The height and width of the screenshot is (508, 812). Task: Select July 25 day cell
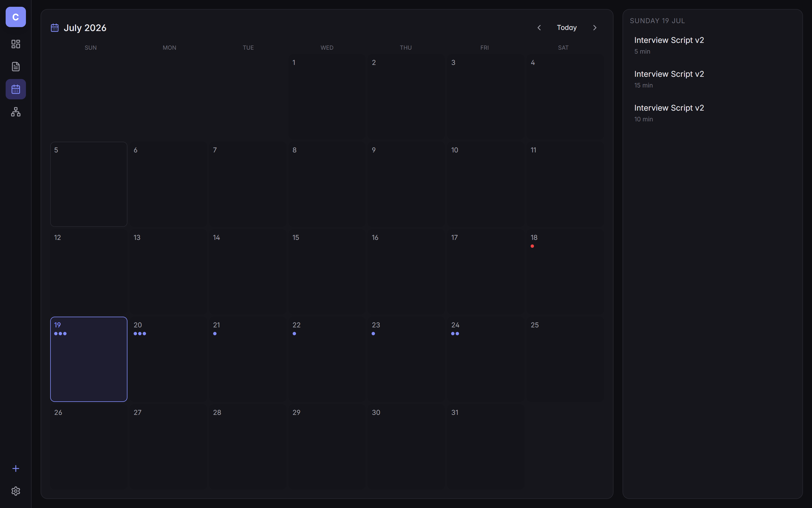click(x=565, y=359)
